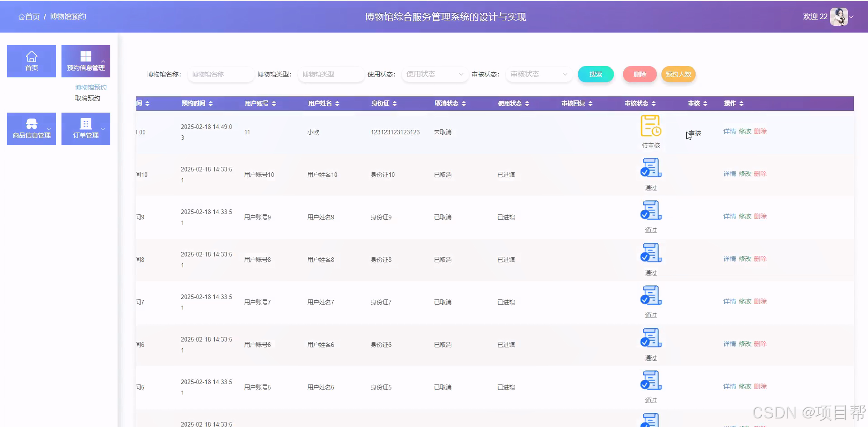Click 审核 action for user 小欧

click(695, 133)
